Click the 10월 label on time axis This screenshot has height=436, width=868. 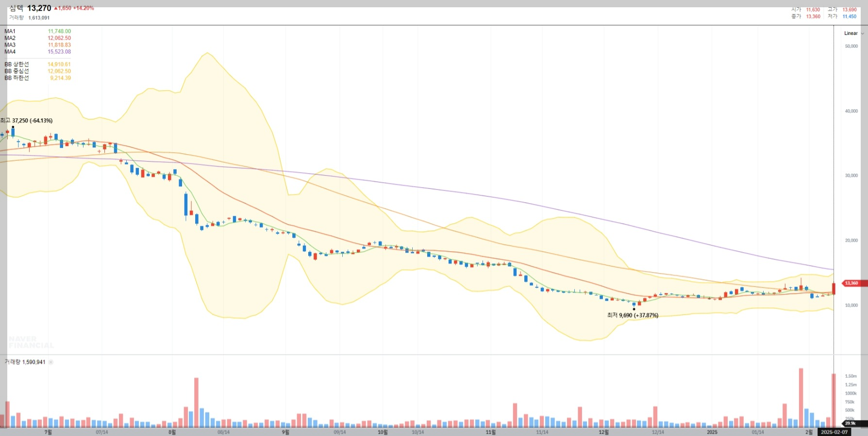pyautogui.click(x=383, y=432)
